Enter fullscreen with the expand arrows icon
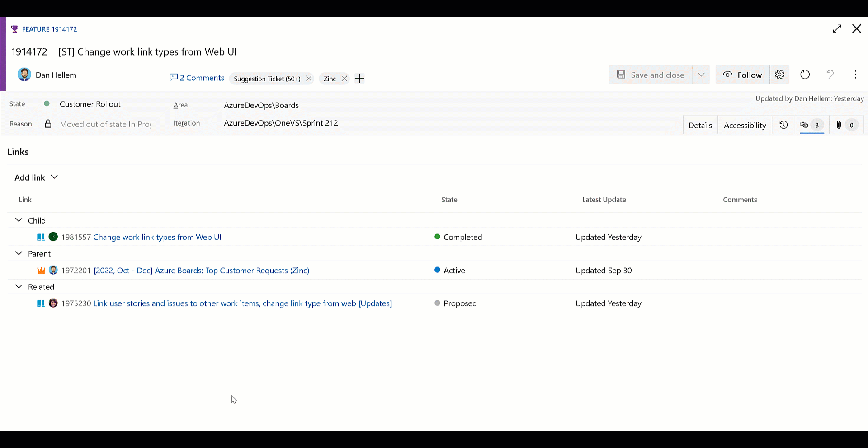Screen dimensions: 868x448 [837, 28]
